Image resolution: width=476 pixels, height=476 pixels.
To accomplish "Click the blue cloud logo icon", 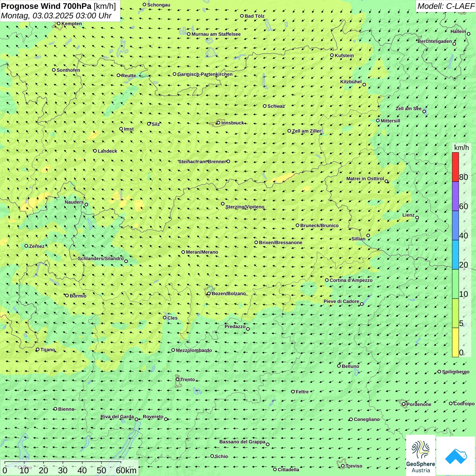I will (456, 456).
